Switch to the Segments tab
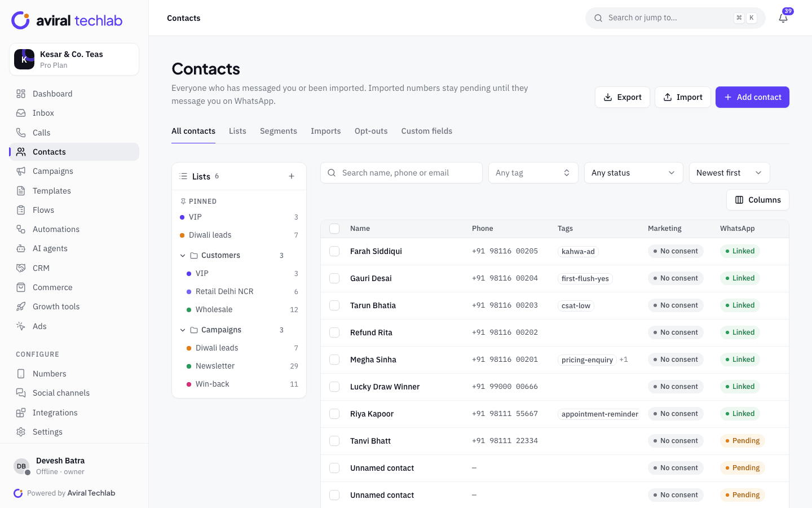Image resolution: width=812 pixels, height=508 pixels. [x=279, y=131]
